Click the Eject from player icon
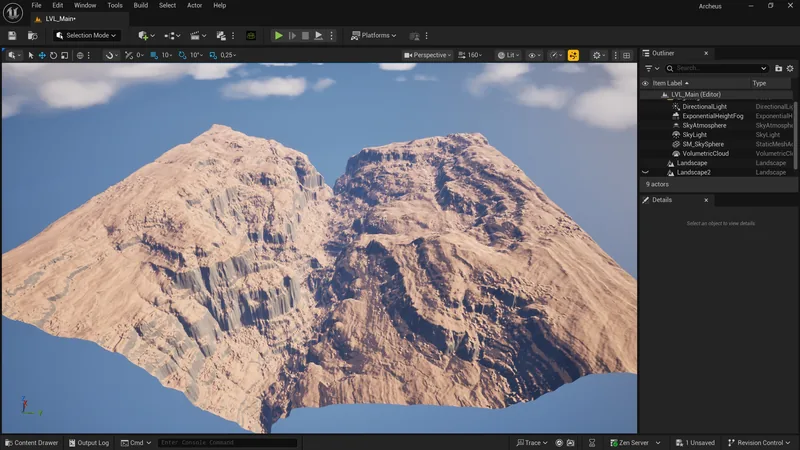800x450 pixels. [x=318, y=36]
